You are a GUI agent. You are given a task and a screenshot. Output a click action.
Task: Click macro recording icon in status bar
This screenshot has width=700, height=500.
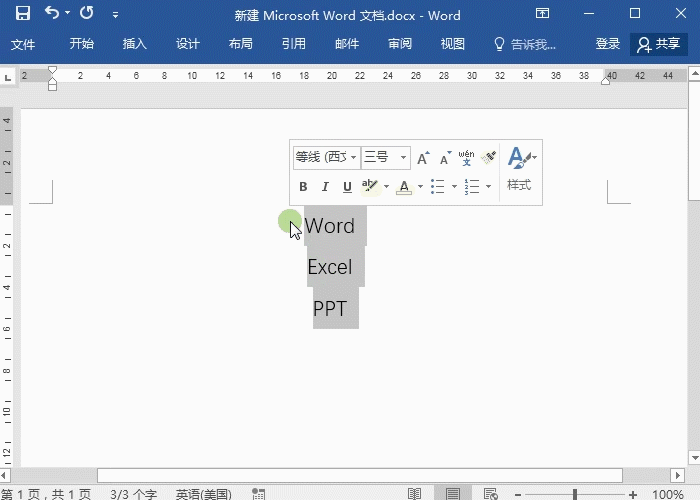[258, 494]
